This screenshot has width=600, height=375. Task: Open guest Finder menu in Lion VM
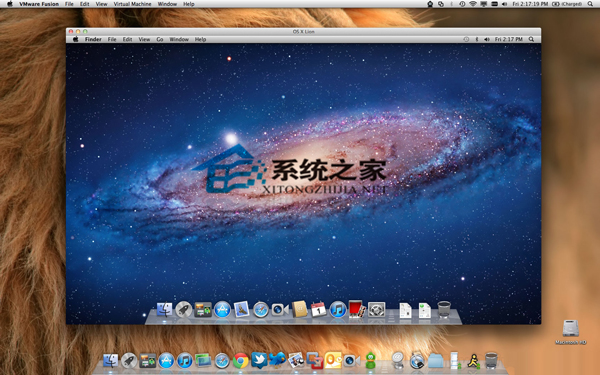point(93,39)
